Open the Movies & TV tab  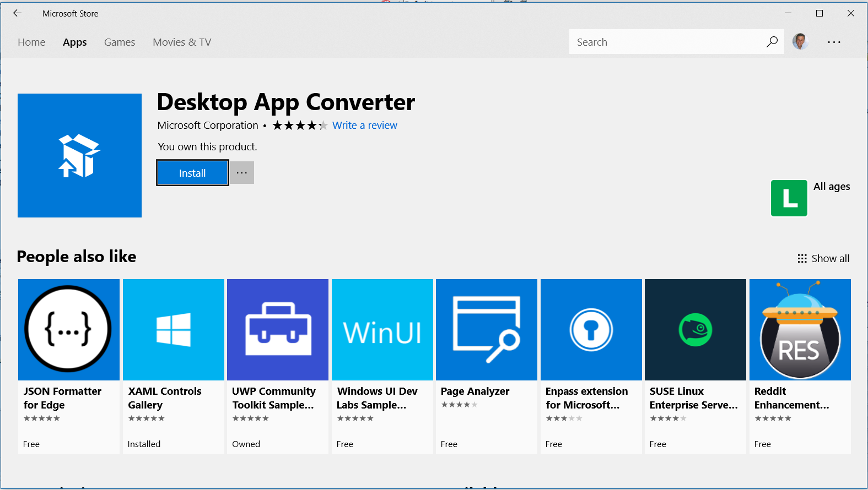[x=182, y=42]
